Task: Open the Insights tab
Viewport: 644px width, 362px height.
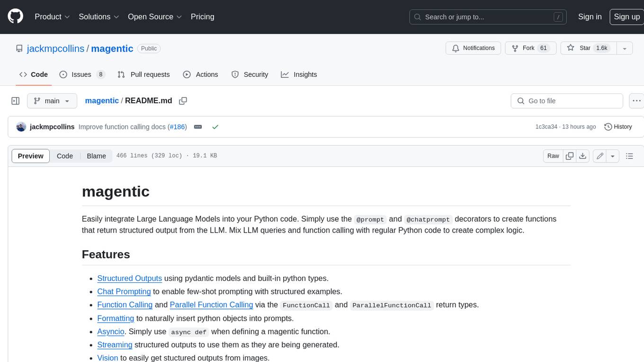Action: tap(299, 74)
